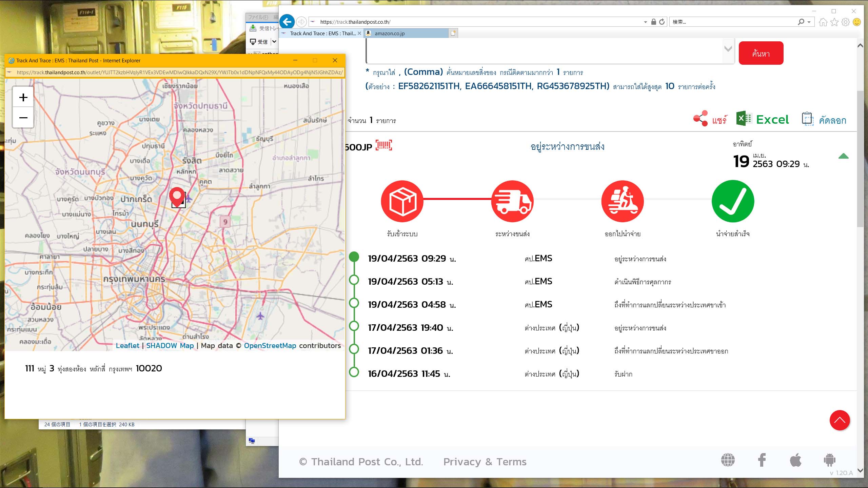Click the ดำเนินพิธีการศุลกากร customs status text
Image resolution: width=868 pixels, height=488 pixels.
click(x=643, y=282)
